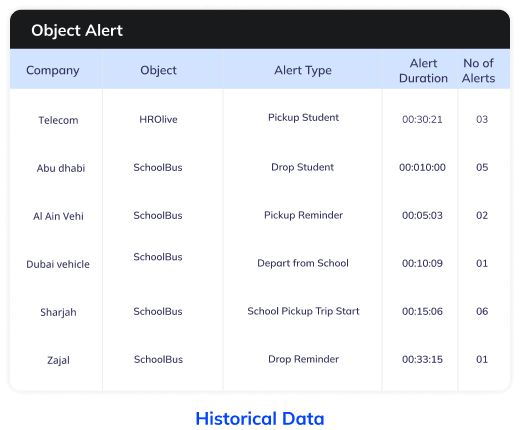Viewport: 520px width, 430px height.
Task: Click the Object column header
Action: (x=158, y=70)
